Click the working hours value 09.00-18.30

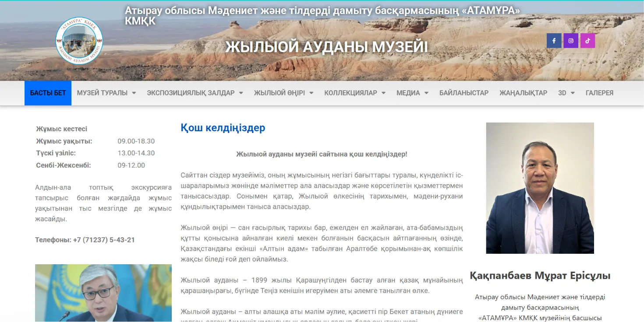click(x=136, y=141)
